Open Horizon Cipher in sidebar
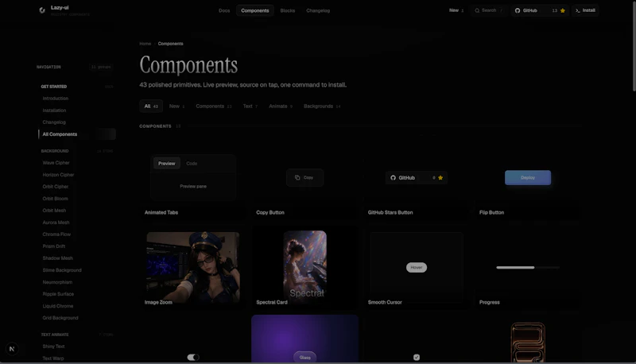 coord(58,175)
